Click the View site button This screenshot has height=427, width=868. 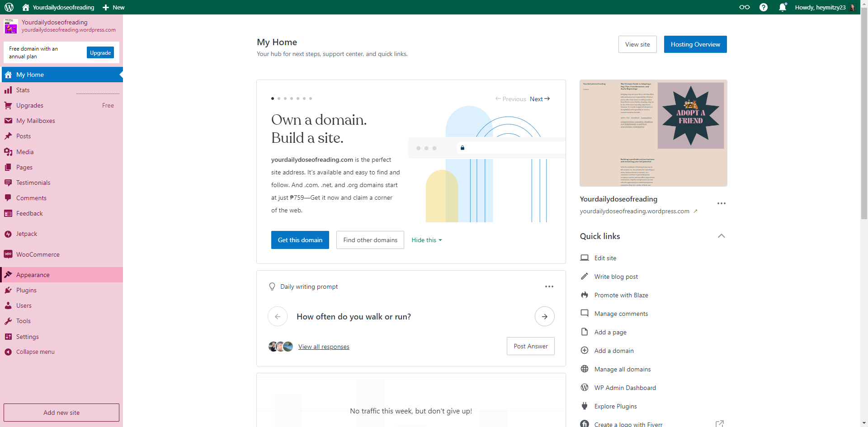click(x=637, y=44)
